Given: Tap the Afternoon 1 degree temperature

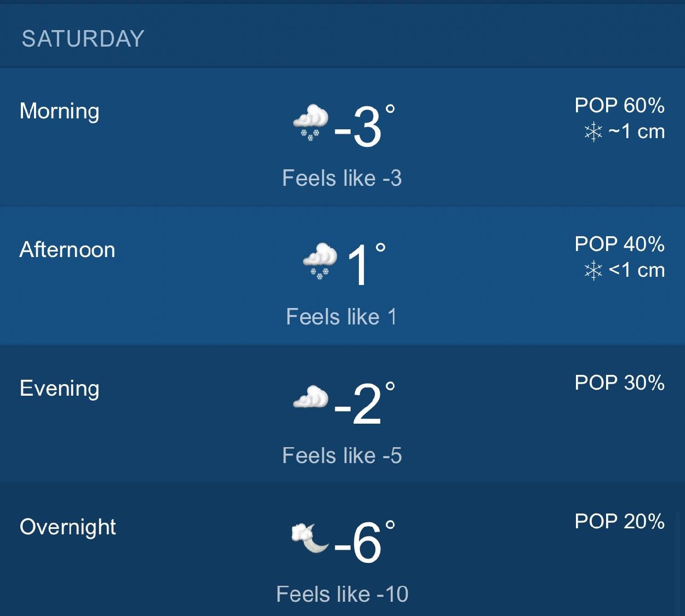Looking at the screenshot, I should 366,265.
